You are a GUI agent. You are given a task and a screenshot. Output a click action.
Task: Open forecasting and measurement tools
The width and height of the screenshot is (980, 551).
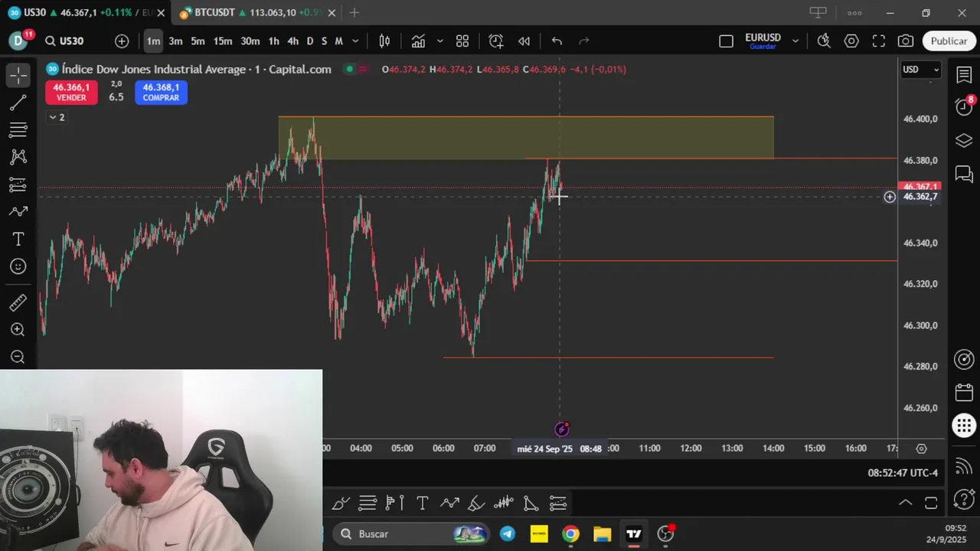click(18, 184)
